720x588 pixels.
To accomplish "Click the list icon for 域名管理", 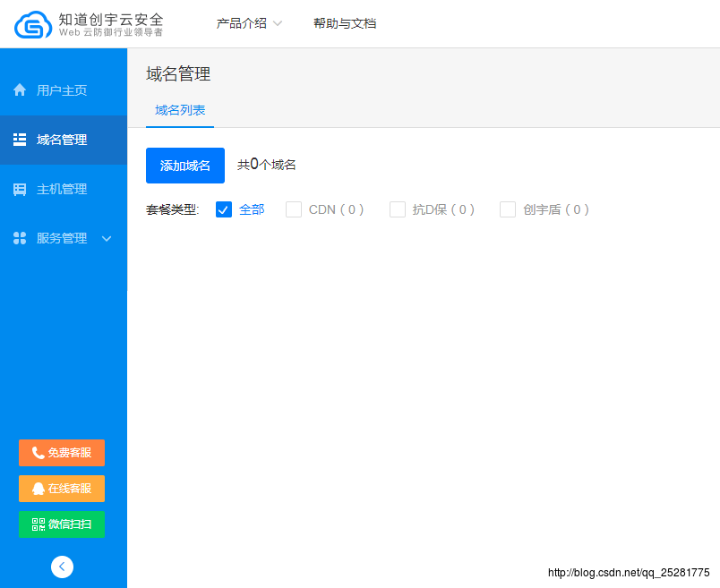I will coord(20,140).
